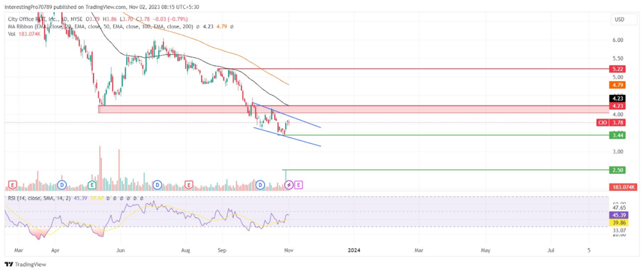The image size is (644, 272).
Task: Click the green earnings E marker in May
Action: [x=92, y=185]
